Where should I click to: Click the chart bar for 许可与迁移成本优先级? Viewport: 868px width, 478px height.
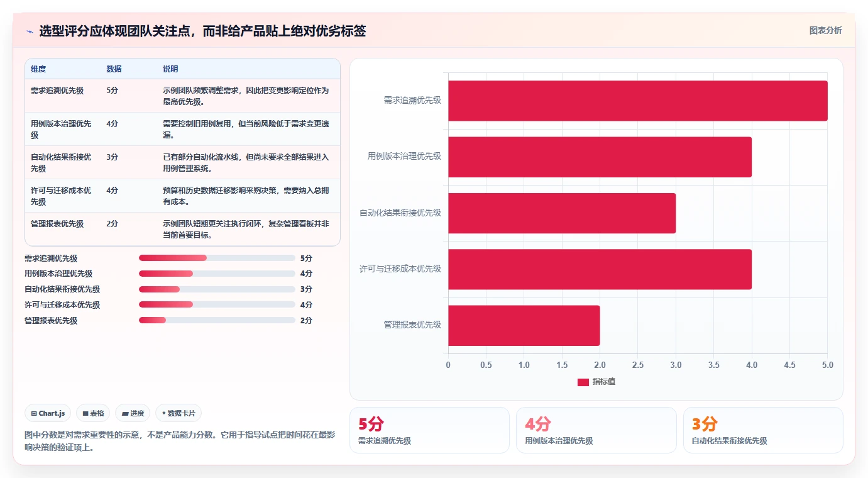click(x=600, y=269)
